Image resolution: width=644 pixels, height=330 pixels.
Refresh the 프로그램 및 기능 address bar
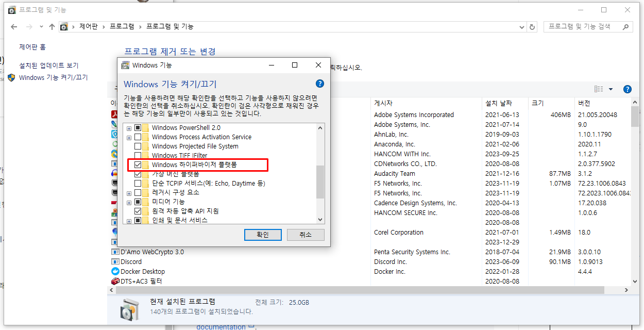coord(532,27)
